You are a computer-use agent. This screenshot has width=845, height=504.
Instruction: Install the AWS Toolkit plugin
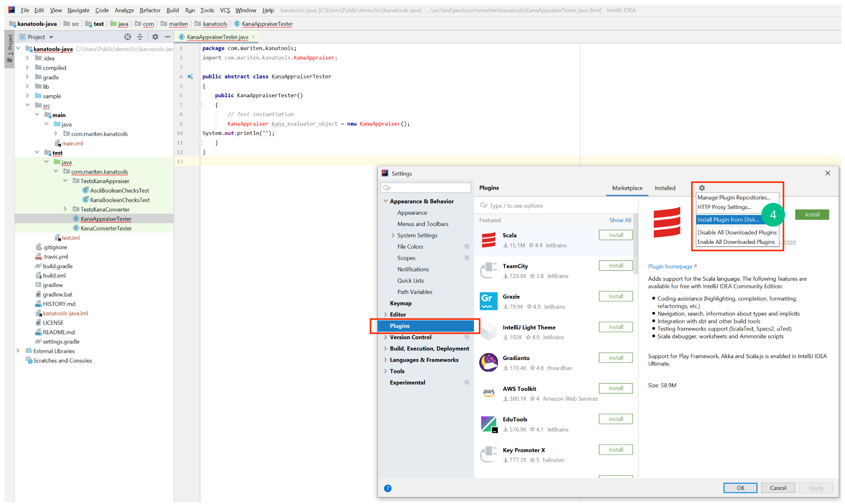pyautogui.click(x=616, y=389)
